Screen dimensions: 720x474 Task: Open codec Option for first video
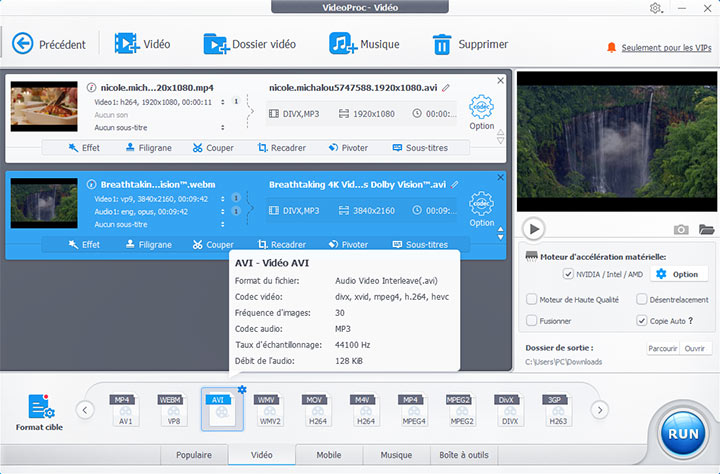click(x=481, y=111)
